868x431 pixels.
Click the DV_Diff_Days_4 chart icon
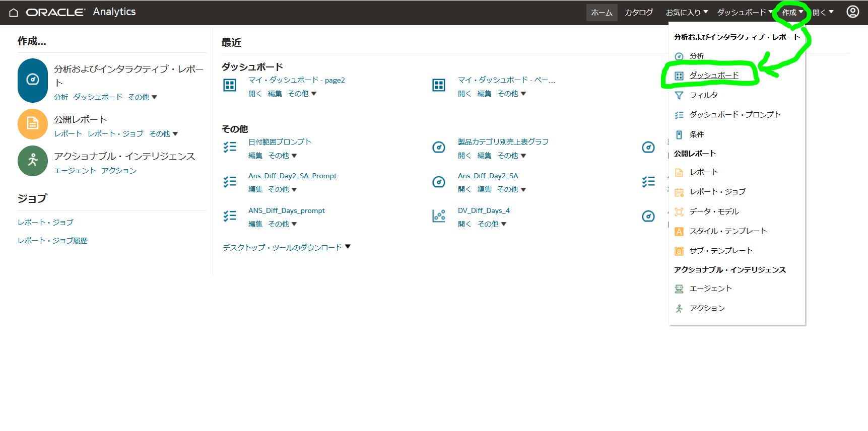click(x=439, y=216)
